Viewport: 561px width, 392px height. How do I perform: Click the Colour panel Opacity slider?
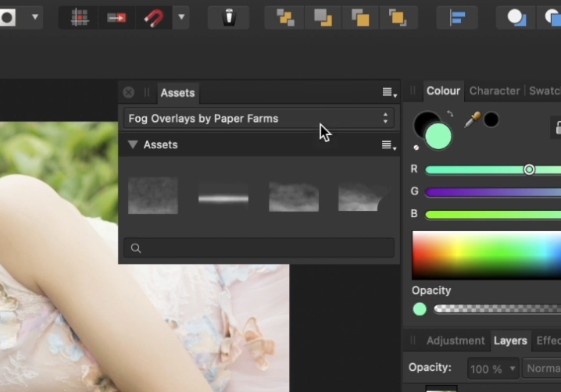(497, 308)
